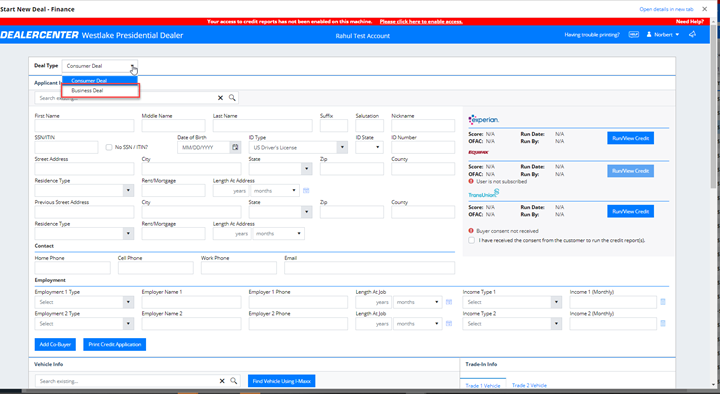This screenshot has width=720, height=394.
Task: Click the applicant search magnifier icon
Action: (x=232, y=97)
